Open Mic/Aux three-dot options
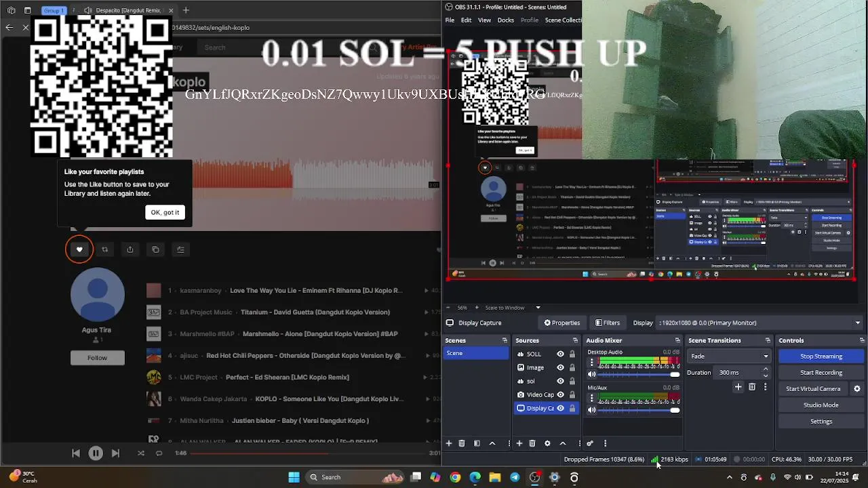The width and height of the screenshot is (868, 488). click(x=591, y=399)
